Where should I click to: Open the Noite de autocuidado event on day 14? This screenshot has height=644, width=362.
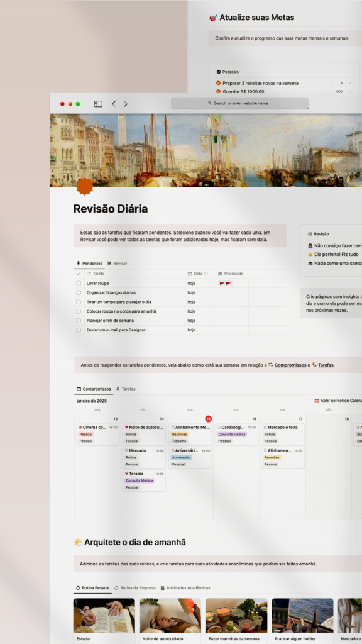point(144,434)
